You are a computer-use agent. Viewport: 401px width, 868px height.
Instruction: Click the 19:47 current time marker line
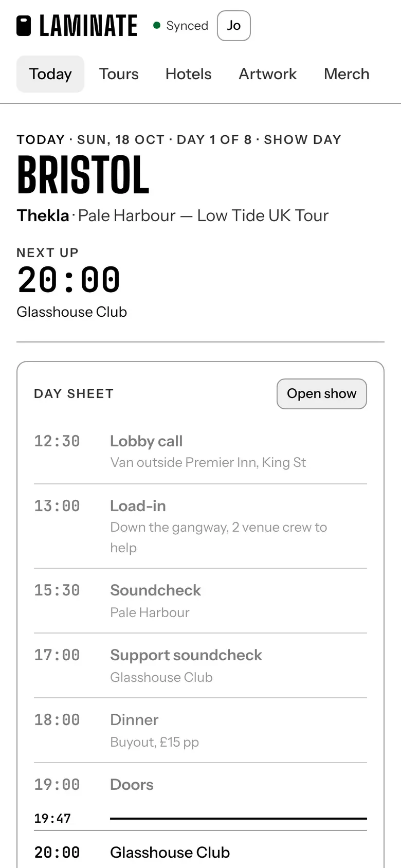pos(239,818)
